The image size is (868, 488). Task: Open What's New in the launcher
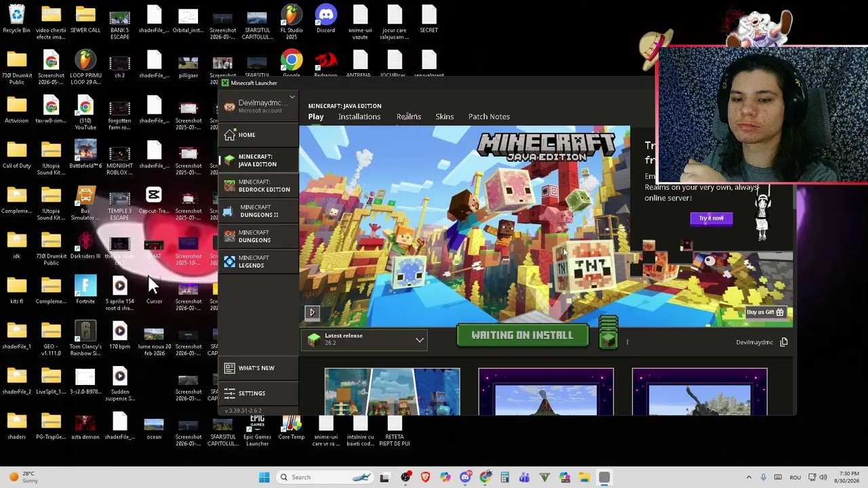coord(258,368)
